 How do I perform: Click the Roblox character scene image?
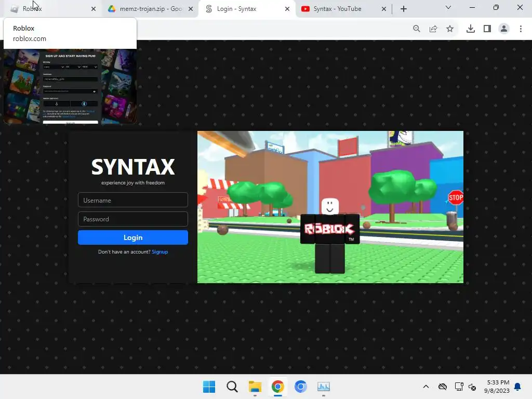point(330,207)
